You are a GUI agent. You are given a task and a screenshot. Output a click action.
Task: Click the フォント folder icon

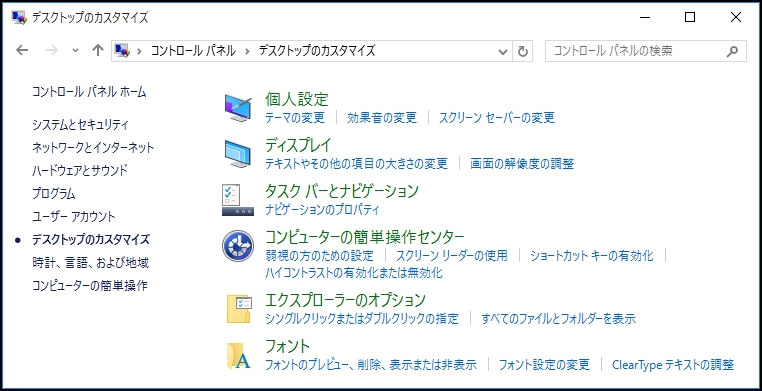click(239, 356)
